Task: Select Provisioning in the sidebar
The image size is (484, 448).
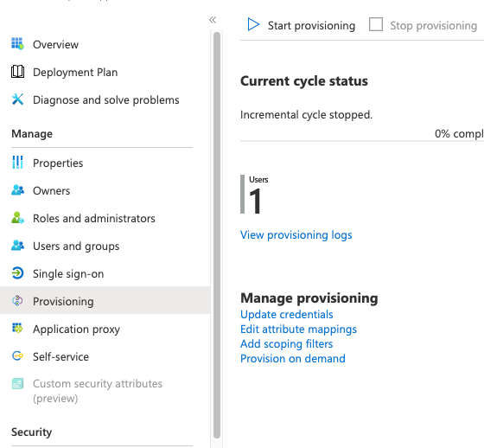Action: 105,301
